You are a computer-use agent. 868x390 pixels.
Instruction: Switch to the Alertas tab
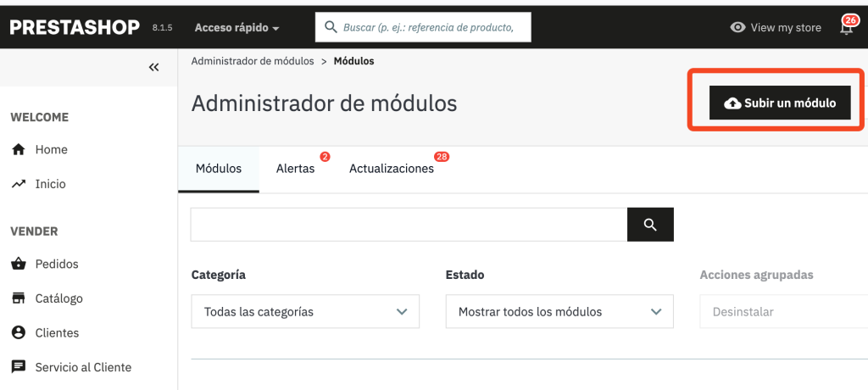point(295,169)
